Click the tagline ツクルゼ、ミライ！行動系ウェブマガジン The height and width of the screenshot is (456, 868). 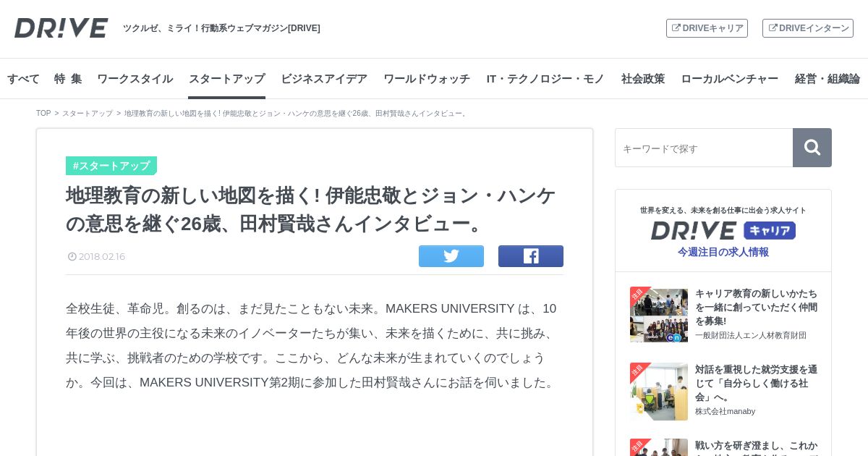coord(221,28)
